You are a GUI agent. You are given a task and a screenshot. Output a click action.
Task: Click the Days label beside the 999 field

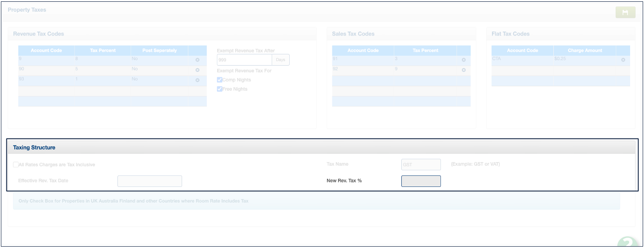[281, 60]
